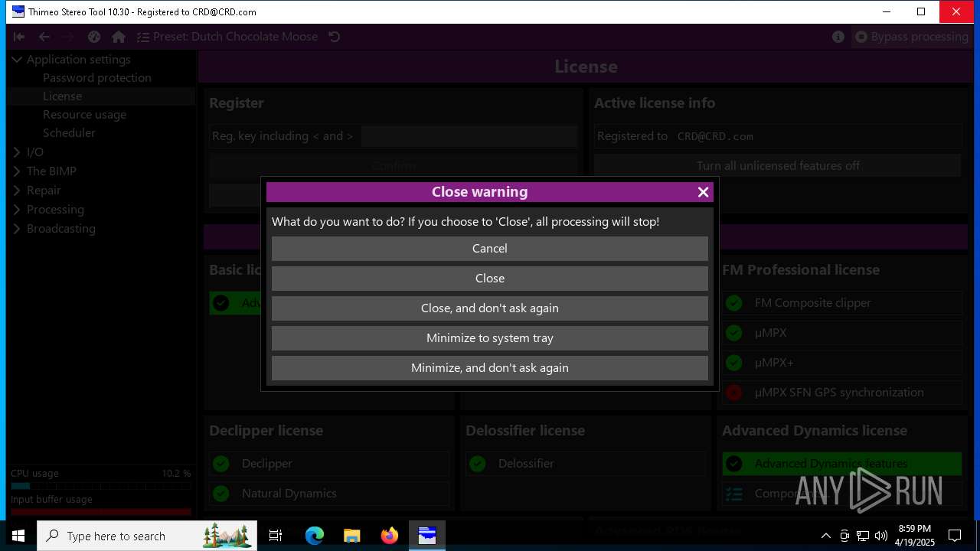This screenshot has height=551, width=980.
Task: Choose 'Minimize to system tray'
Action: pyautogui.click(x=490, y=338)
